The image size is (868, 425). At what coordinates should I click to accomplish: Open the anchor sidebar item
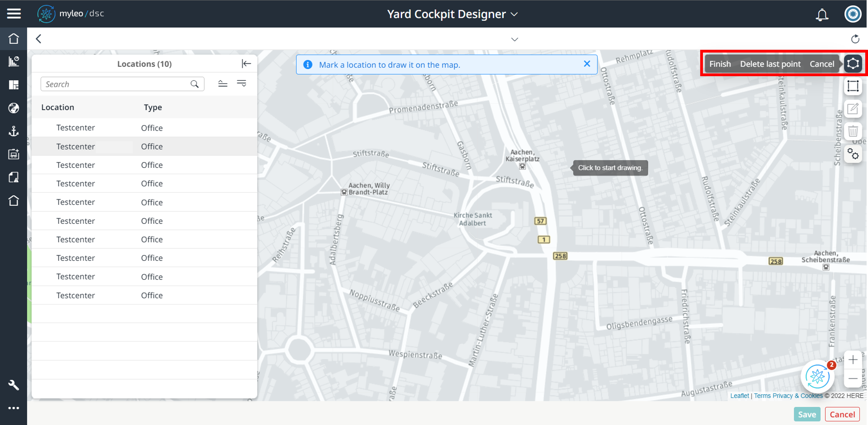coord(13,131)
